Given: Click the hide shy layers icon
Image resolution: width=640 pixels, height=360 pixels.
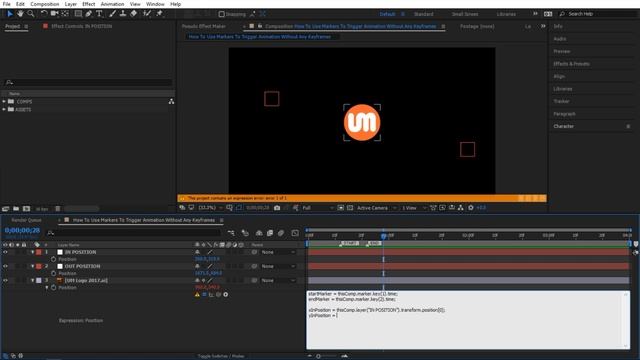Looking at the screenshot, I should click(x=259, y=233).
